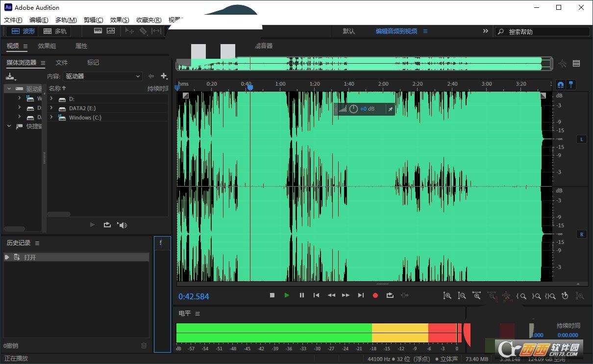Image resolution: width=593 pixels, height=364 pixels.
Task: Collapse the 快捷键 tree node
Action: 9,126
